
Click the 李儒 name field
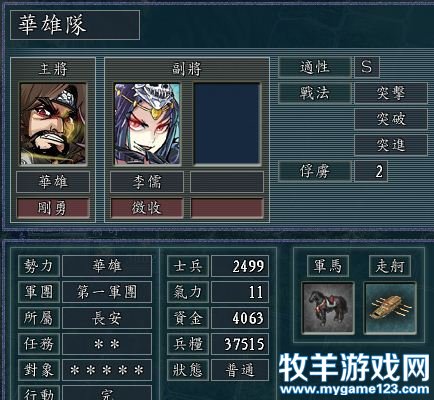pyautogui.click(x=147, y=182)
